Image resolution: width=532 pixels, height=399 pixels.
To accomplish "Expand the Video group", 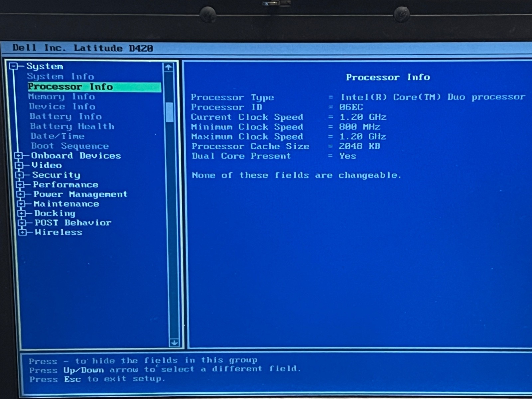I will point(19,165).
